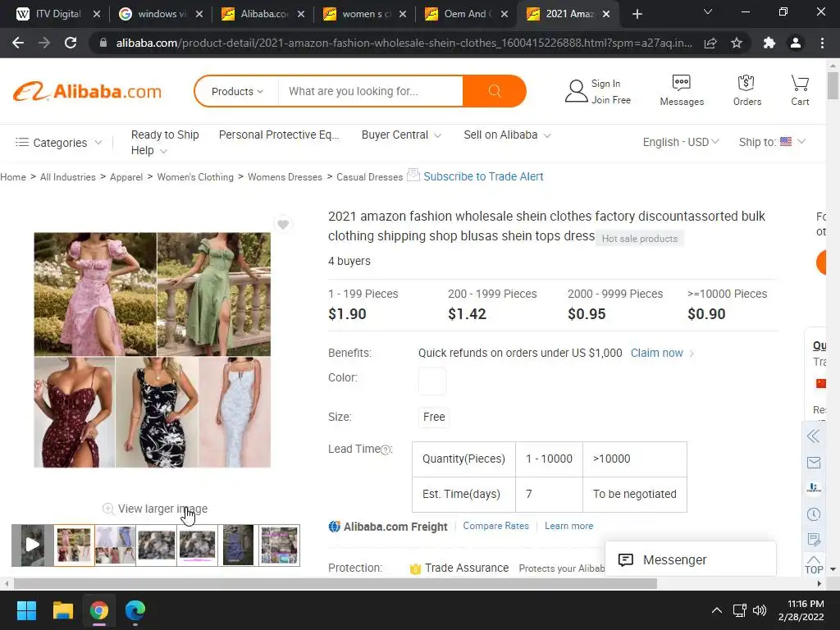Screen dimensions: 840x630
Task: Click the right sidebar mail envelope icon
Action: click(813, 463)
